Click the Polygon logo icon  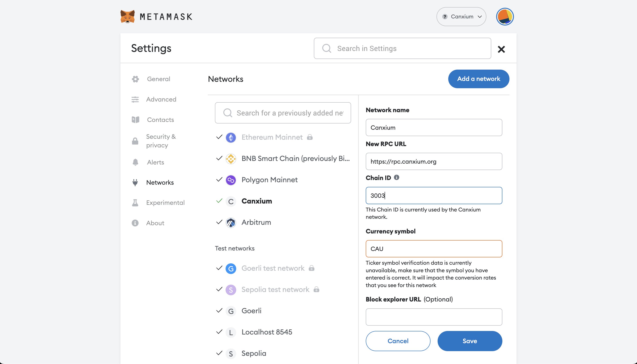click(231, 180)
